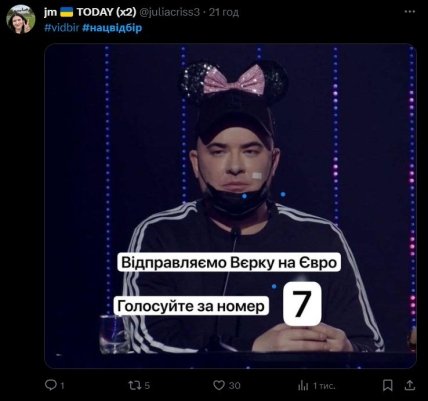Click the like count 30
This screenshot has height=401, width=428.
(234, 386)
